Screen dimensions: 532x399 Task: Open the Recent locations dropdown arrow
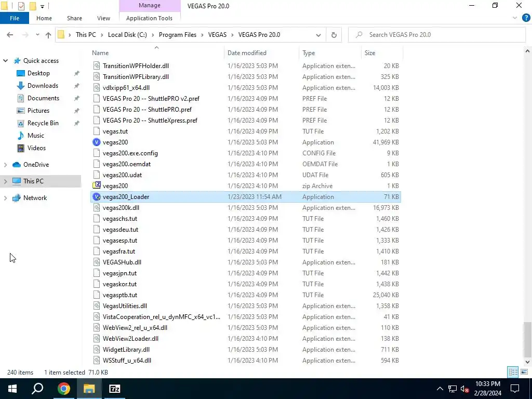[37, 35]
